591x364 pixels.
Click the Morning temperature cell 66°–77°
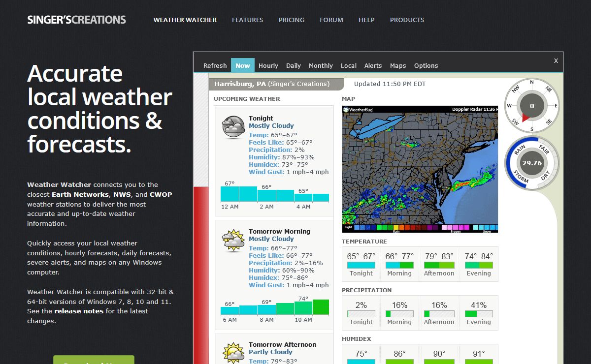click(x=399, y=264)
